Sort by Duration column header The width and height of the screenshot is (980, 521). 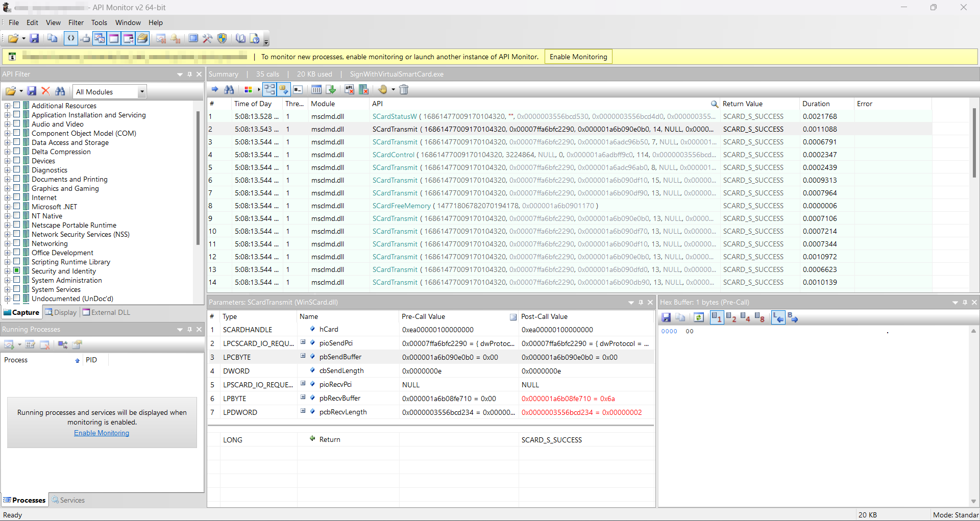pyautogui.click(x=826, y=104)
